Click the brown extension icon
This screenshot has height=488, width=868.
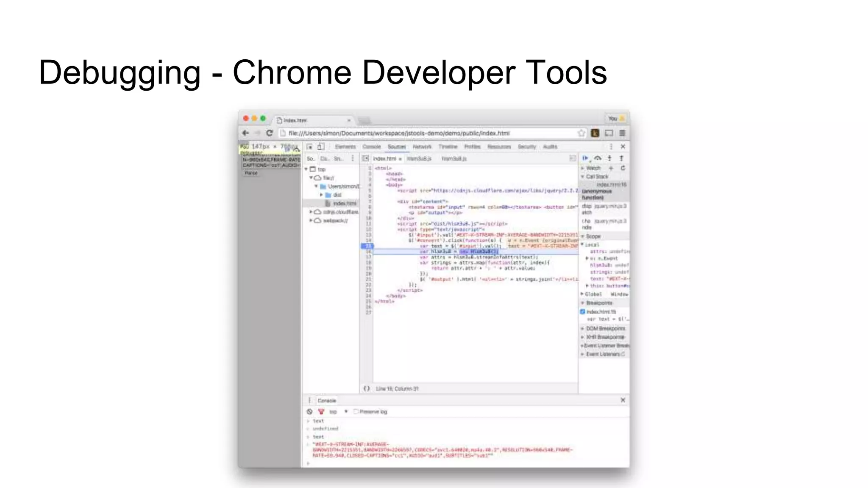(x=595, y=133)
